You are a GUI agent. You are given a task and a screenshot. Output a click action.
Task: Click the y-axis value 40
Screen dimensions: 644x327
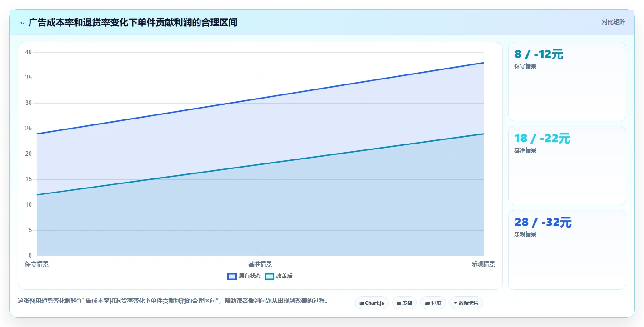pyautogui.click(x=29, y=52)
